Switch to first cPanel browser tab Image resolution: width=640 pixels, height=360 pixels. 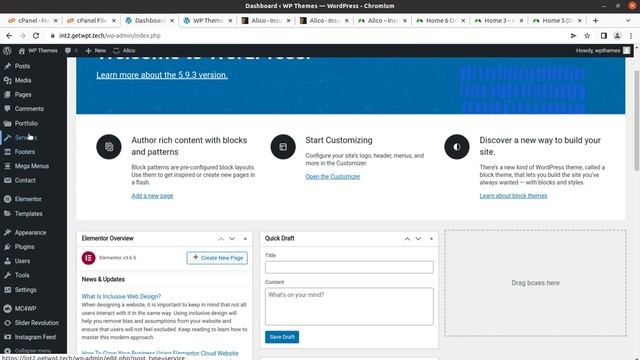[x=33, y=20]
